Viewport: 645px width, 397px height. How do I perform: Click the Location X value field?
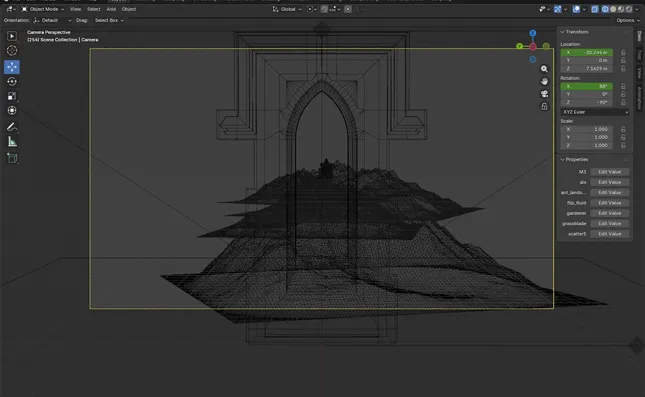(587, 52)
